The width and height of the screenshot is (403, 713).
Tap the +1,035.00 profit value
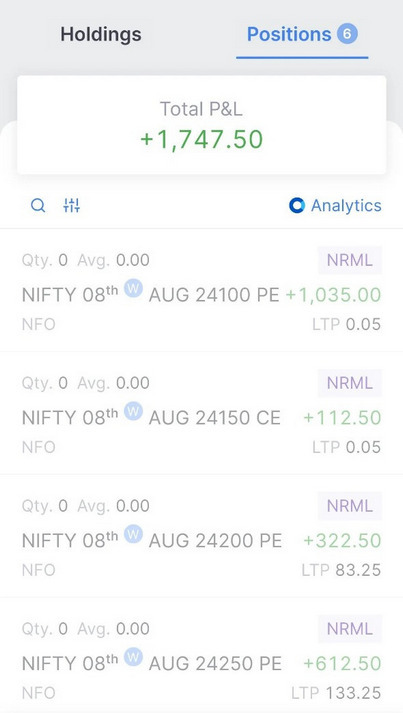[x=333, y=295]
